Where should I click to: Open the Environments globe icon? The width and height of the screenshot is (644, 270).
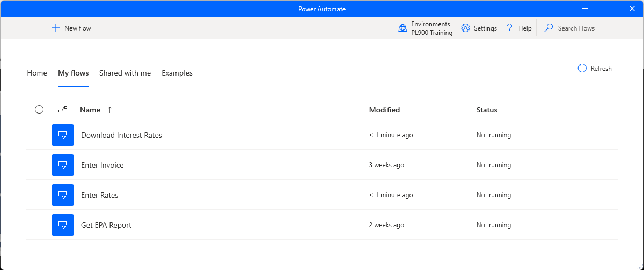402,28
